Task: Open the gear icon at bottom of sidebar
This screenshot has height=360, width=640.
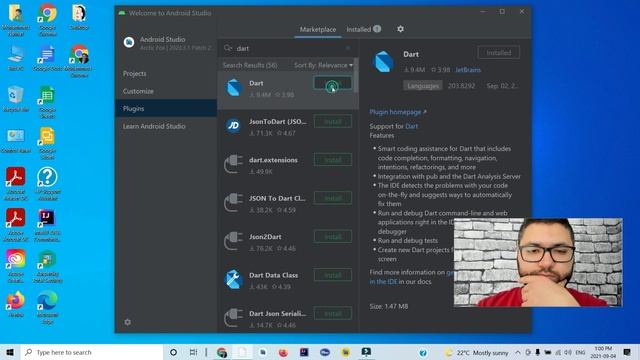Action: pyautogui.click(x=128, y=322)
